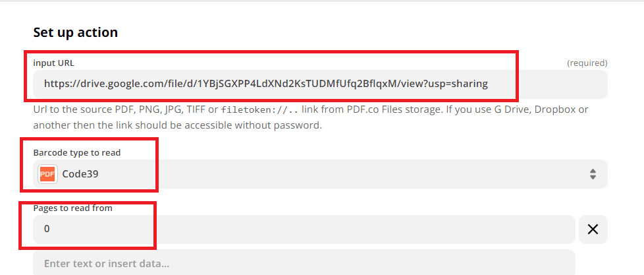
Task: Remove the Pages to read from entry
Action: [593, 229]
